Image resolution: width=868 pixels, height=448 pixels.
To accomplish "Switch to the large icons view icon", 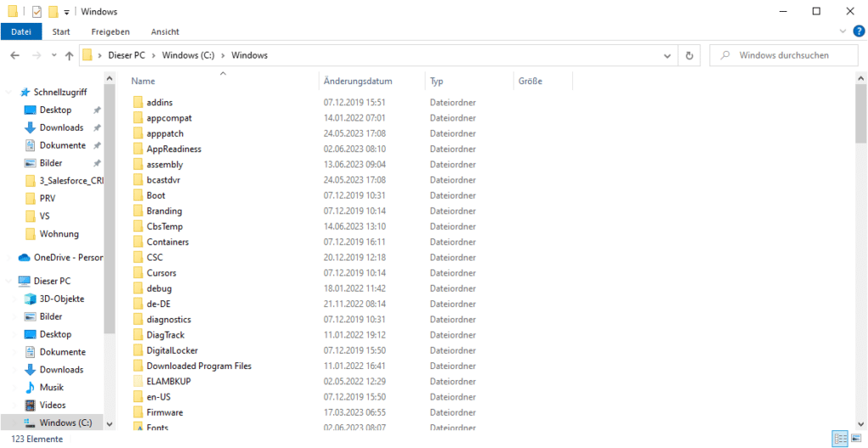I will [x=856, y=440].
